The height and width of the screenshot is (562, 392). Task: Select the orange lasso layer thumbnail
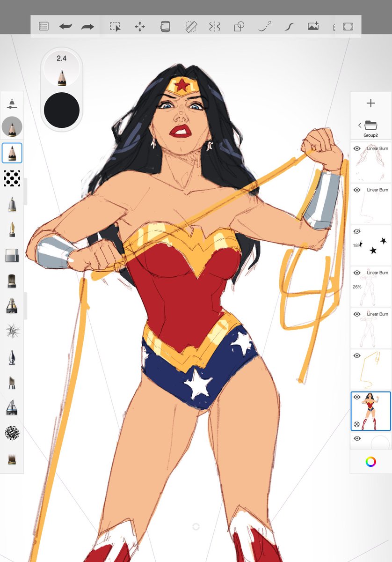click(x=371, y=370)
